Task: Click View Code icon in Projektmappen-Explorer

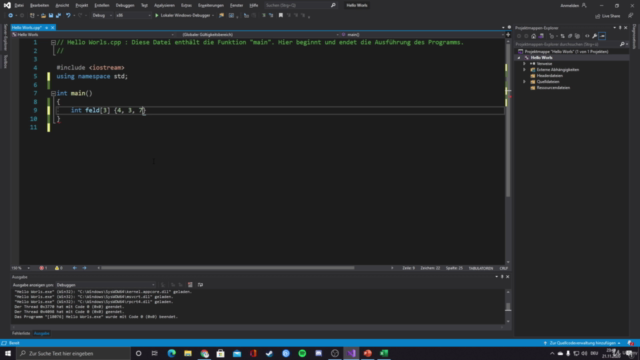Action: (587, 36)
